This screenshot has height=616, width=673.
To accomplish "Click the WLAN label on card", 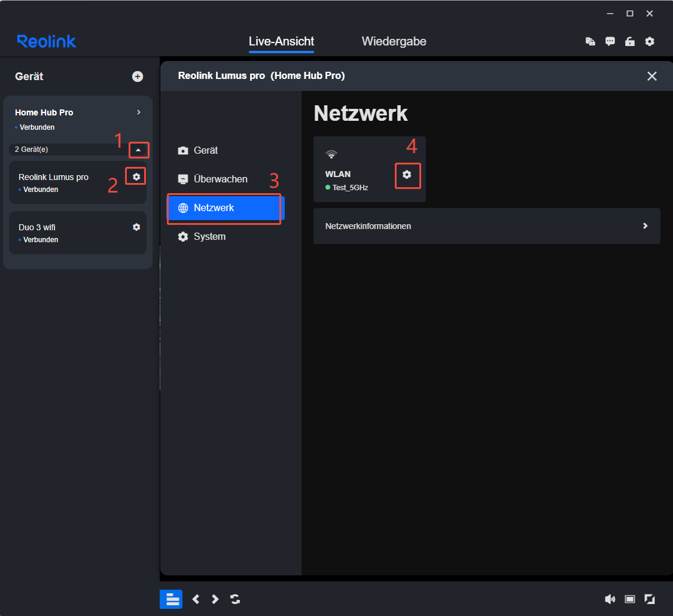I will tap(338, 174).
